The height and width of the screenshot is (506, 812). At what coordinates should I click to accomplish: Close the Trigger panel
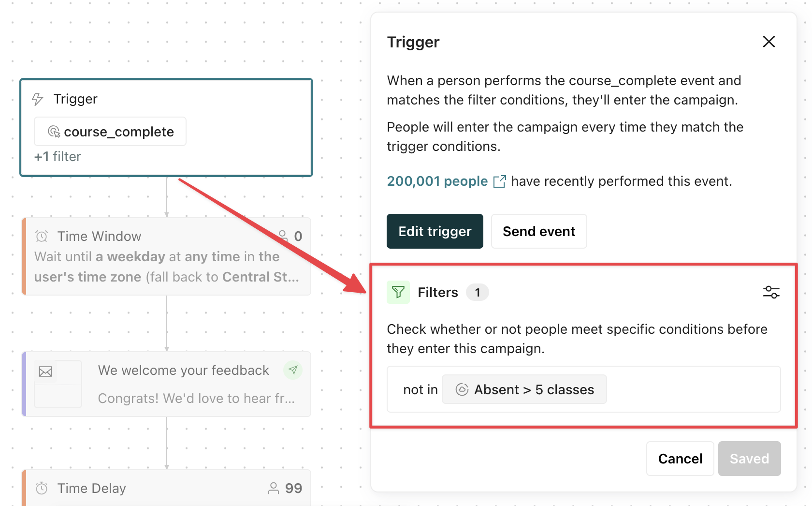768,42
